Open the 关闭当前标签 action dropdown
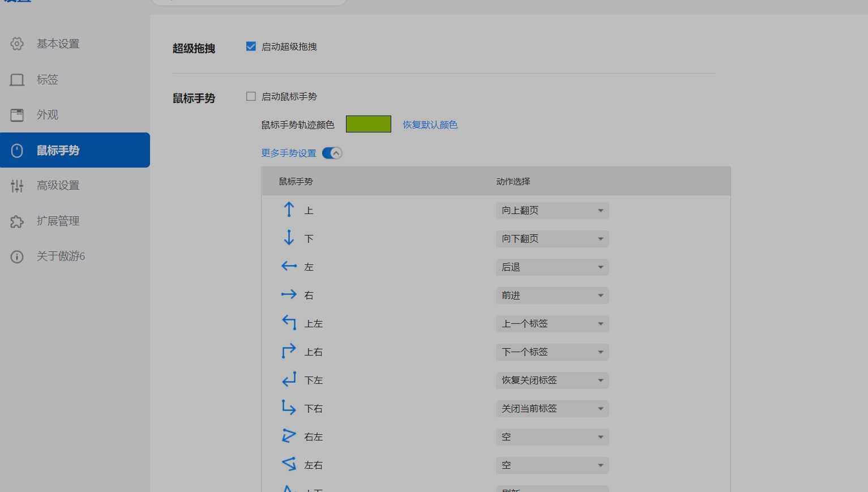This screenshot has width=868, height=492. click(x=552, y=409)
